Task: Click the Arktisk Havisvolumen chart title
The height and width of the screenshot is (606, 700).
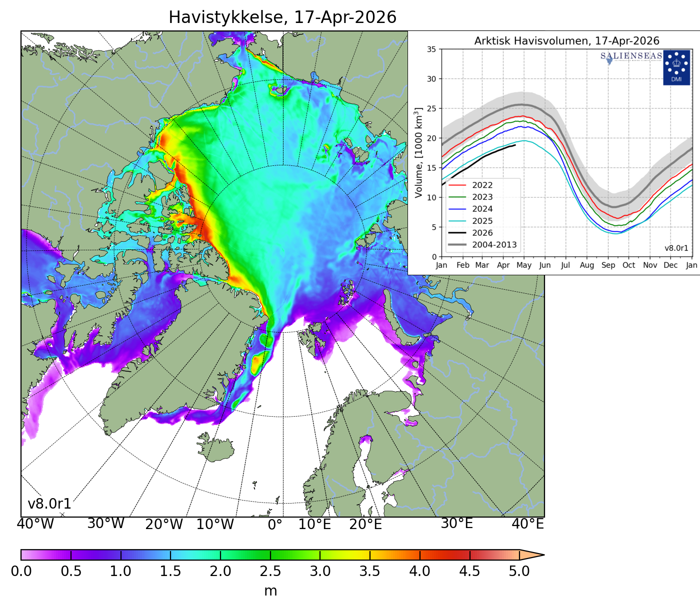Action: [566, 41]
